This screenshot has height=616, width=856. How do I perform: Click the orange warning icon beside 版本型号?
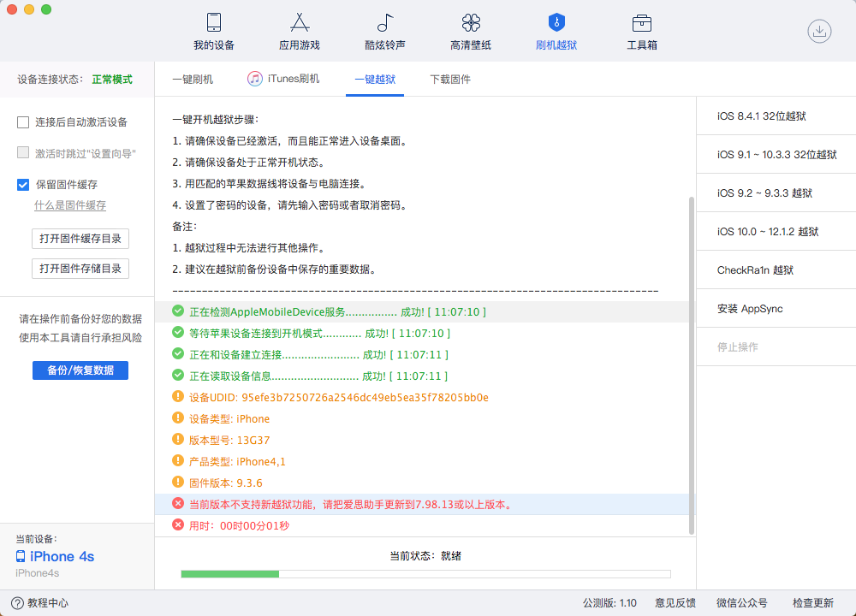178,439
